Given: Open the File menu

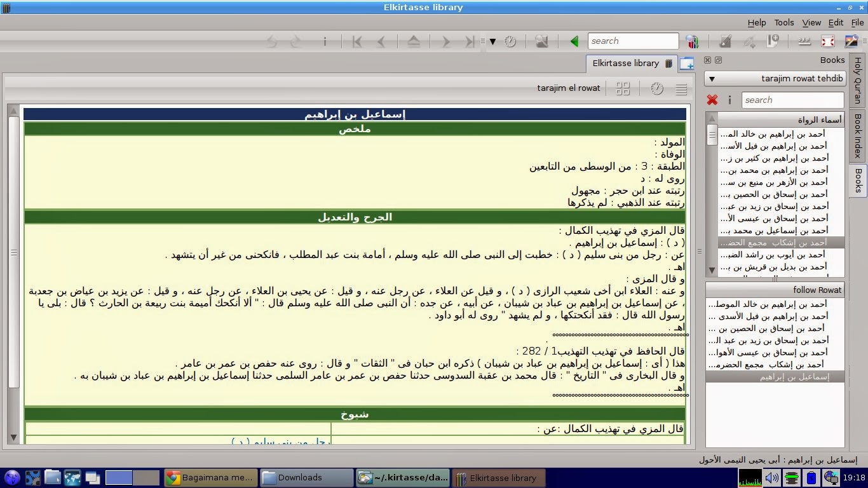Looking at the screenshot, I should click(857, 22).
